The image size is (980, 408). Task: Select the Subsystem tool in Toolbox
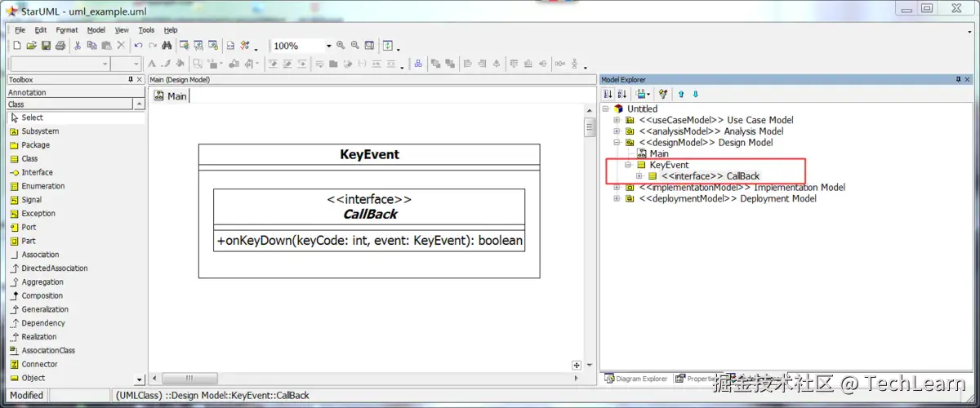(77, 131)
